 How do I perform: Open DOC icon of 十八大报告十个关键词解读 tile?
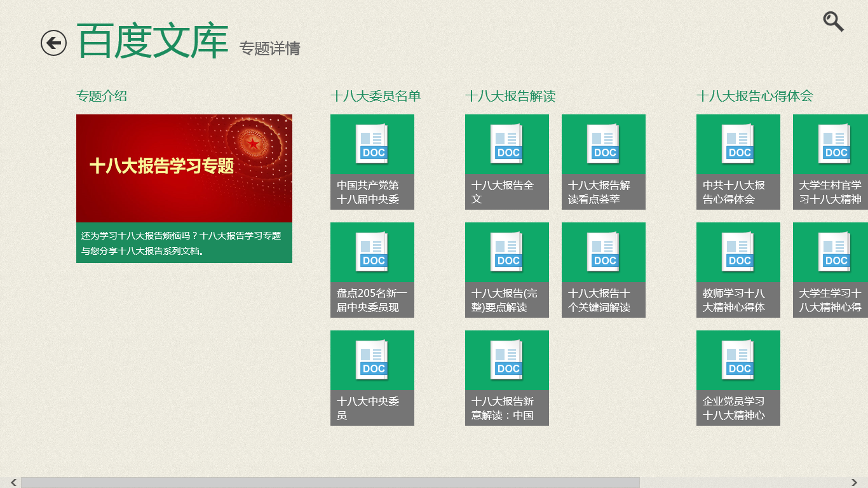[604, 252]
